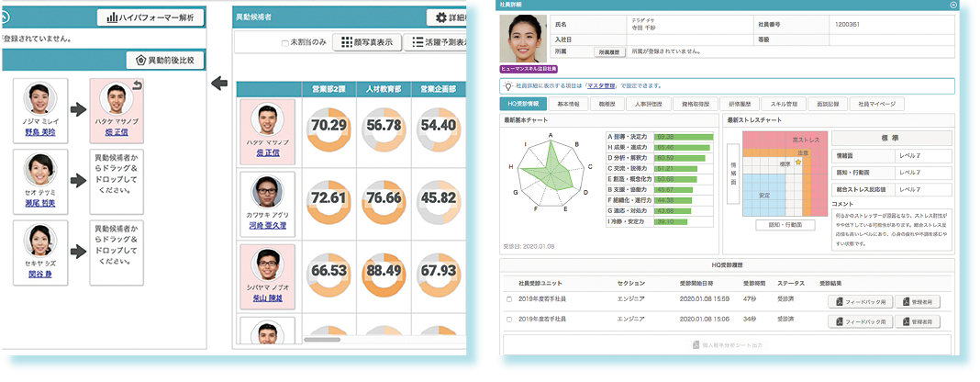
Task: Click the 所属履歴 button
Action: (607, 53)
